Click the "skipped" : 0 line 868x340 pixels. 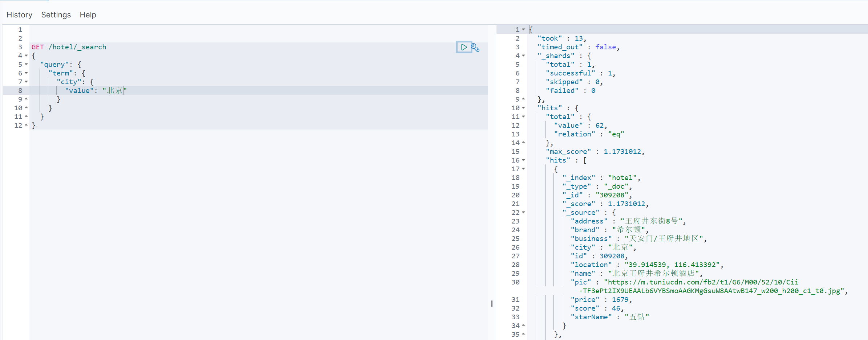(575, 82)
